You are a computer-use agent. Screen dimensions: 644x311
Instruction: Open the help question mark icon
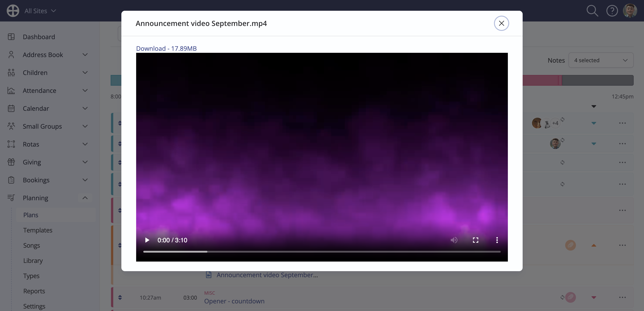612,11
